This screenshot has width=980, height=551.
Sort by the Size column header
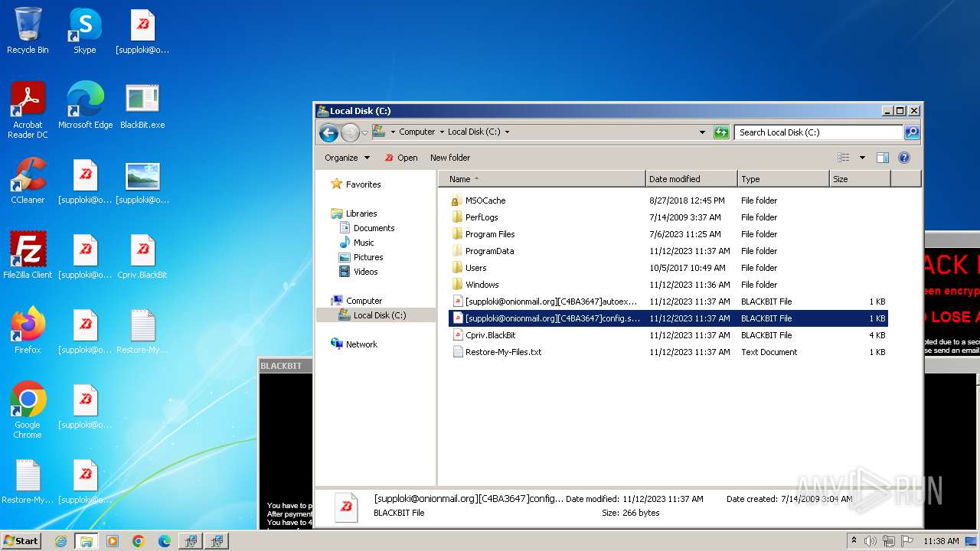pos(860,179)
